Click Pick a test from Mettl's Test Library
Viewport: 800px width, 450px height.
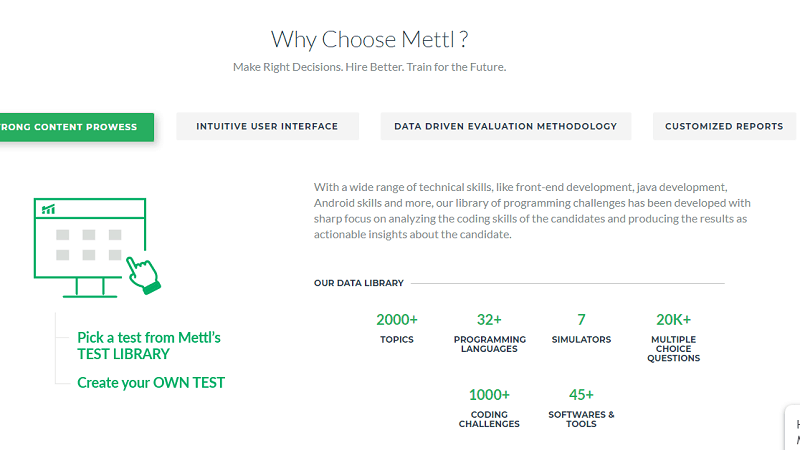[x=148, y=345]
